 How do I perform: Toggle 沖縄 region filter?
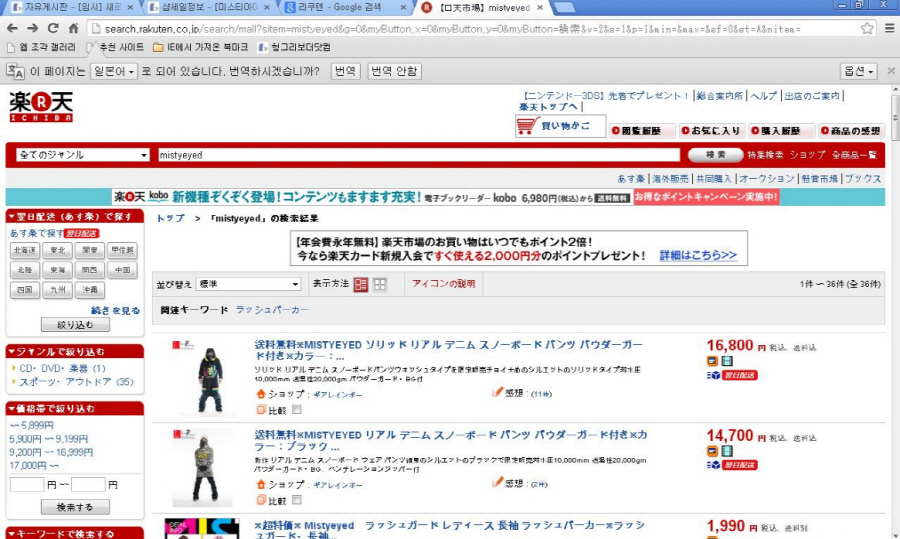click(x=90, y=290)
